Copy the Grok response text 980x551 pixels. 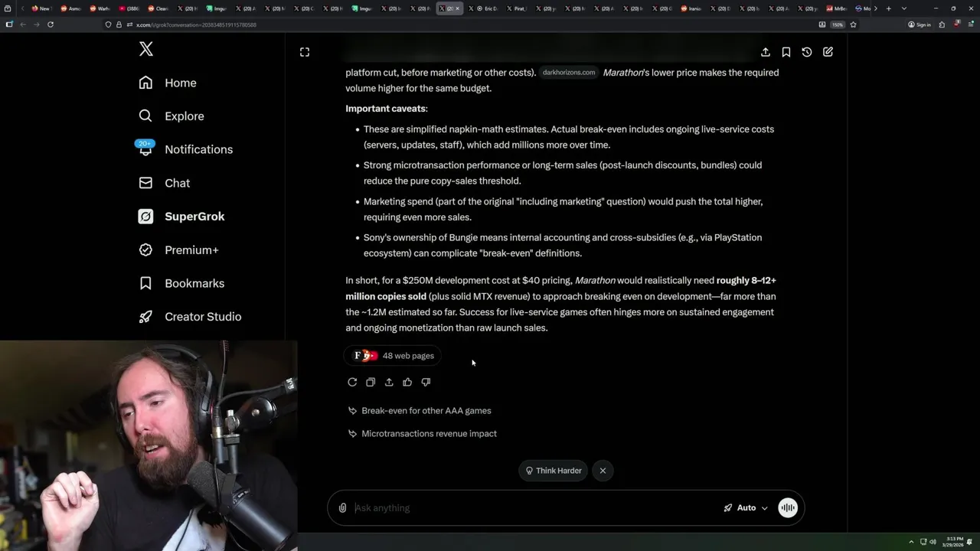click(371, 382)
